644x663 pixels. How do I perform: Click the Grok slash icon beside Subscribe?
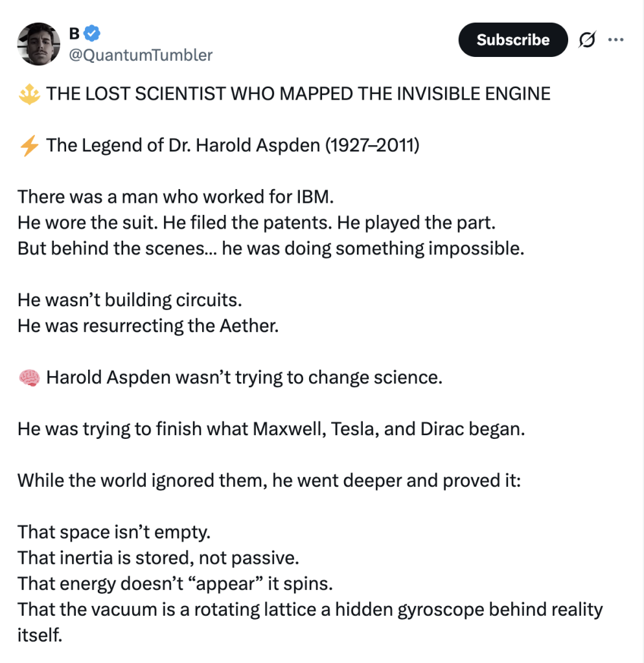click(587, 39)
